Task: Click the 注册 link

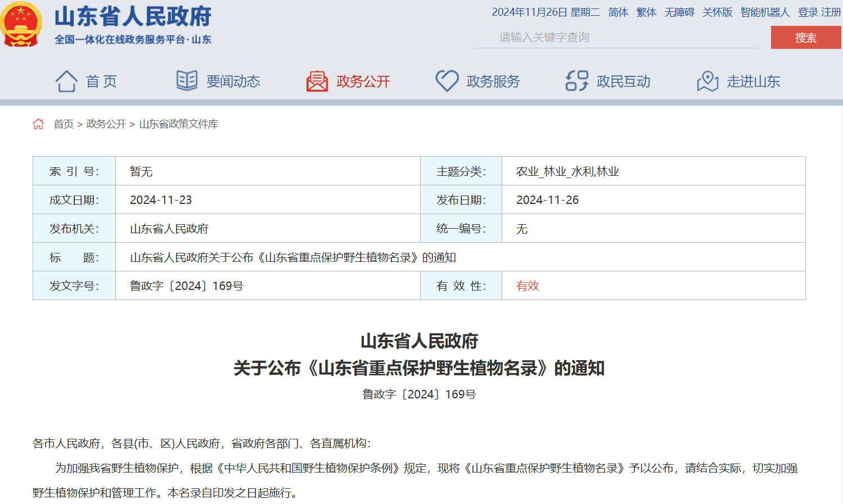Action: 831,12
